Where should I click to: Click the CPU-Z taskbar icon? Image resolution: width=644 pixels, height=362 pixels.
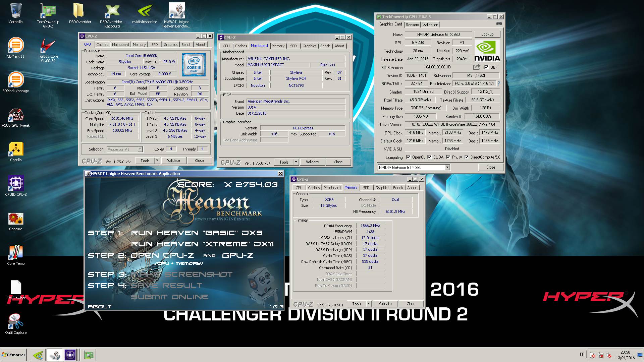click(70, 355)
